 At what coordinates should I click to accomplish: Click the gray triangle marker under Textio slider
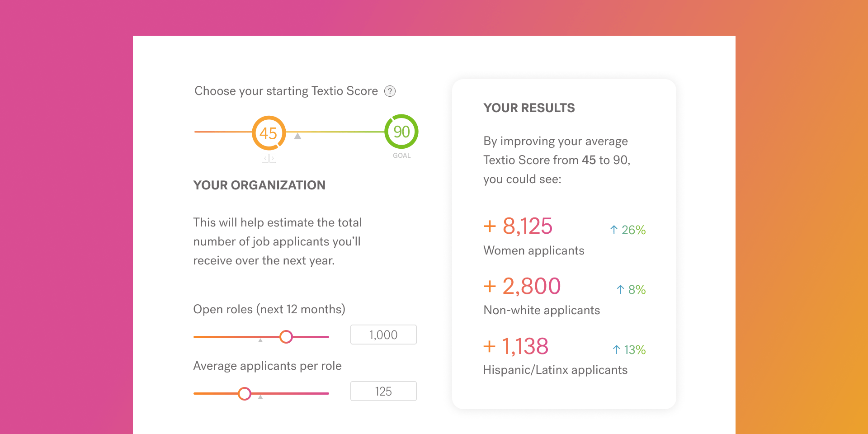[x=297, y=136]
